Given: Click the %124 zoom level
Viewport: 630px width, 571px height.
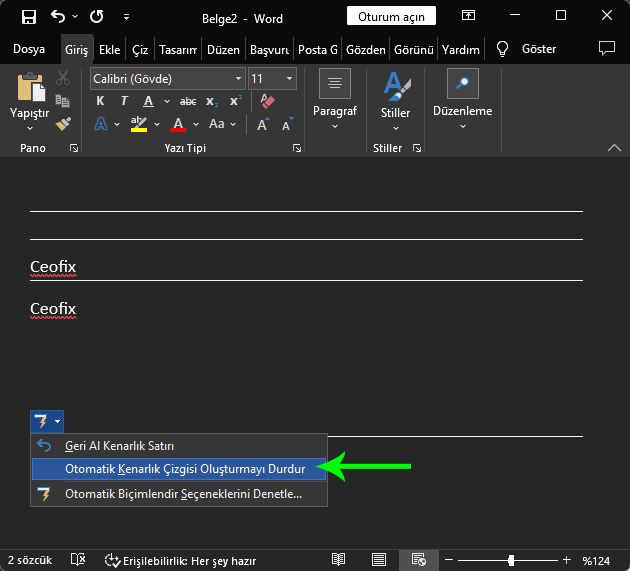Looking at the screenshot, I should pos(596,561).
